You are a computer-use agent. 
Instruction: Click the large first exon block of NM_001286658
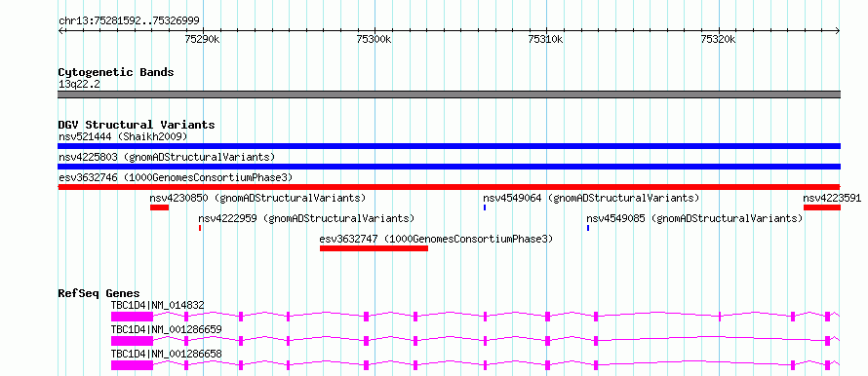(132, 365)
